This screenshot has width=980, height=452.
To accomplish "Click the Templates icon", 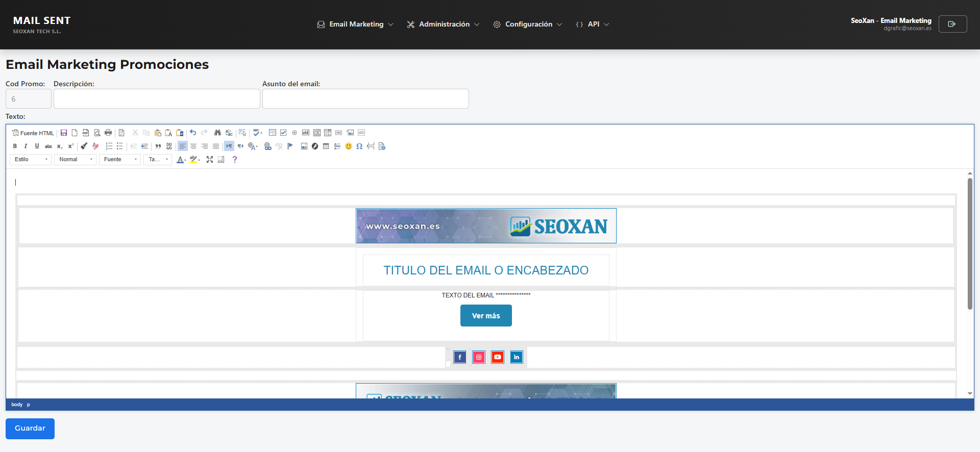I will pyautogui.click(x=121, y=133).
